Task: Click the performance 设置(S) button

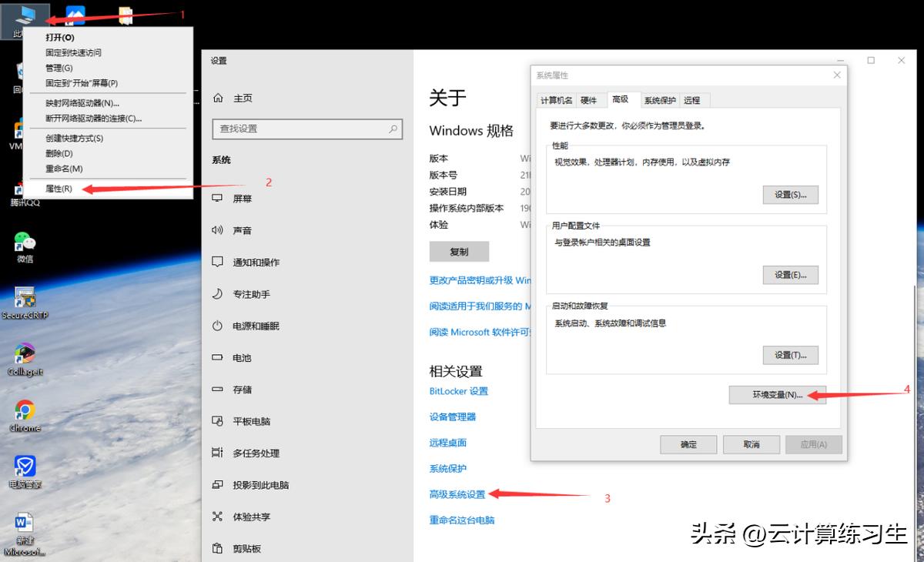Action: click(791, 195)
